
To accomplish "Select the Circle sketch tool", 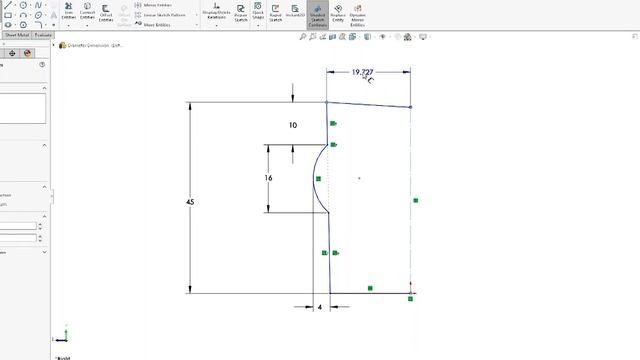I will click(23, 5).
